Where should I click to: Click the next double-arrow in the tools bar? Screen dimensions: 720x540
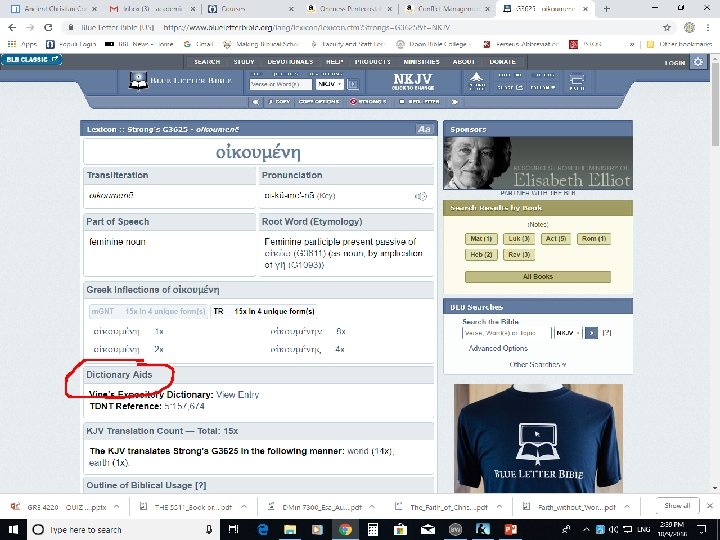(x=455, y=102)
